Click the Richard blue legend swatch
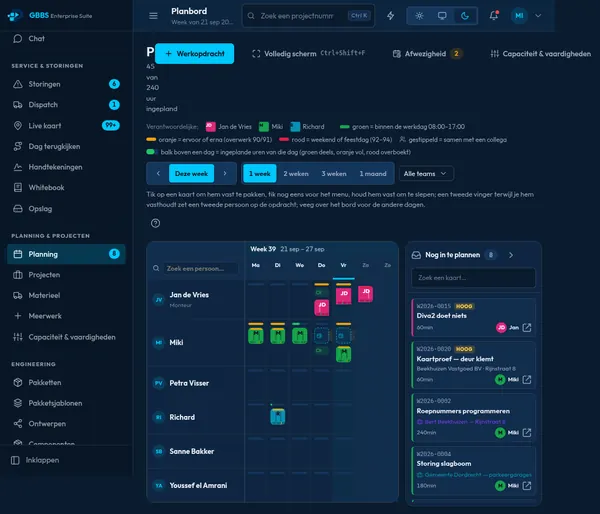Screen dimensions: 600x514 pyautogui.click(x=295, y=126)
